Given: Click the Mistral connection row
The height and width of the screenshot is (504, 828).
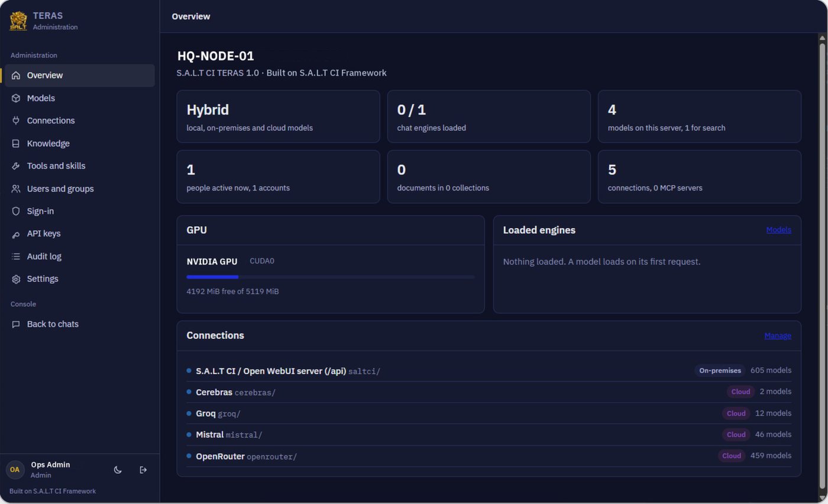Looking at the screenshot, I should coord(489,435).
